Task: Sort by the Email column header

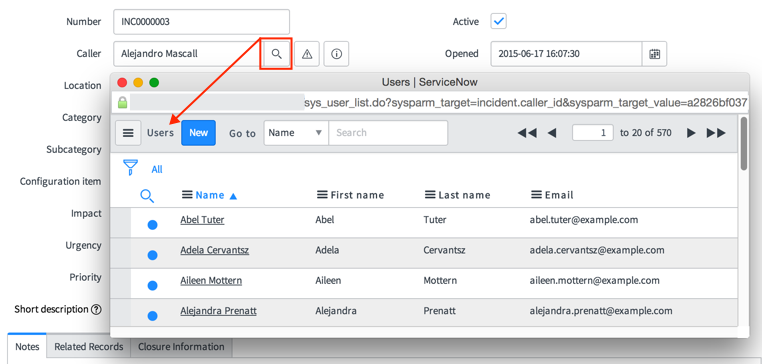Action: tap(559, 195)
